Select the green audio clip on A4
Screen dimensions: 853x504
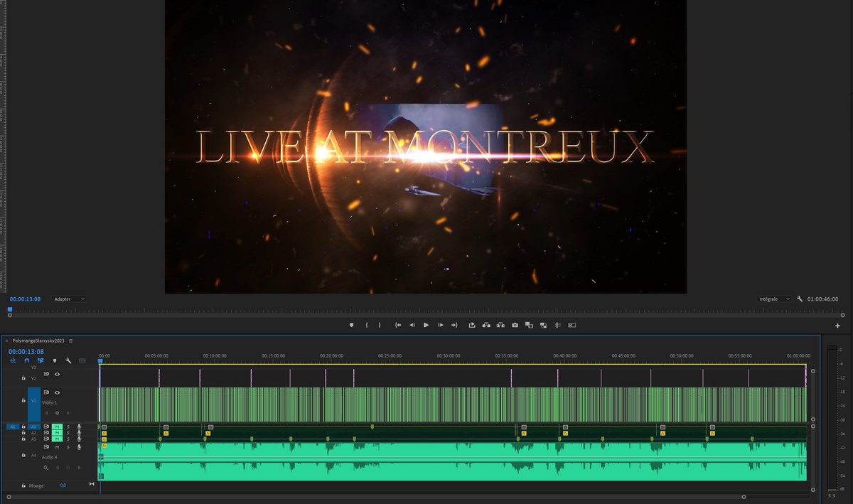pos(453,461)
